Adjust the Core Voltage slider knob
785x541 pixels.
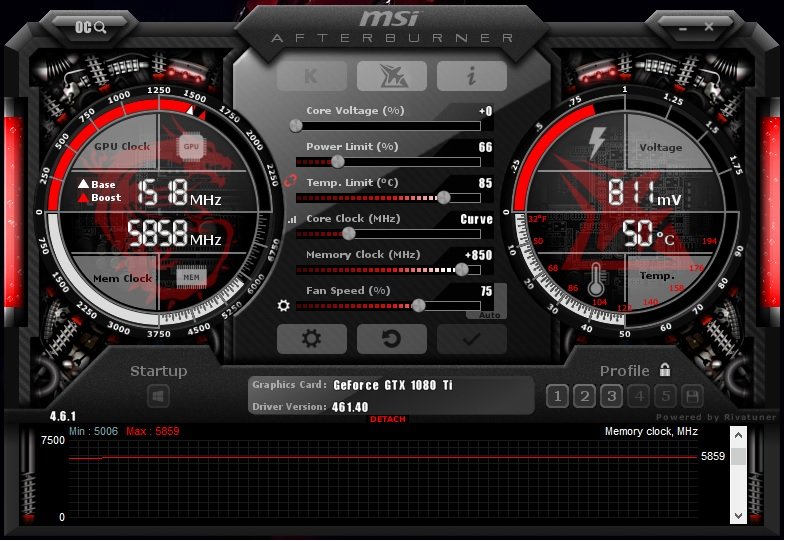(x=296, y=126)
